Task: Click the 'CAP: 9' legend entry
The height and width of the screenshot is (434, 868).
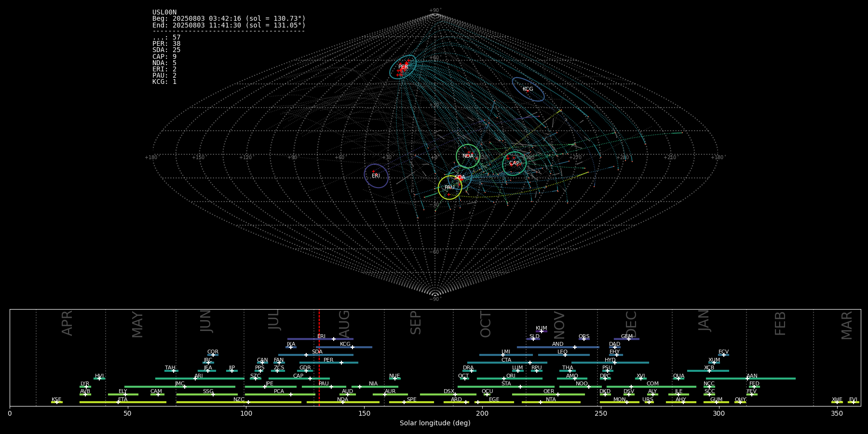Action: [x=164, y=57]
